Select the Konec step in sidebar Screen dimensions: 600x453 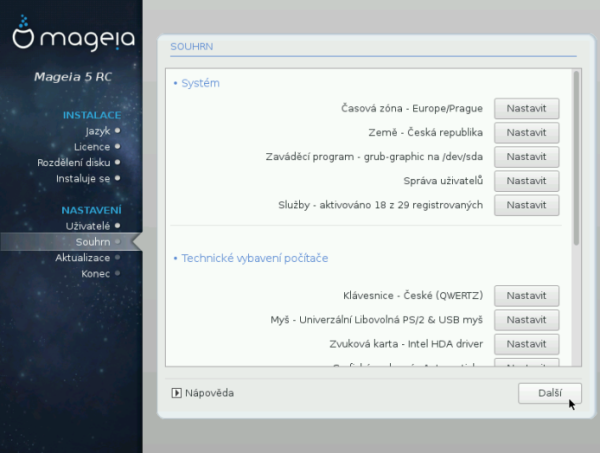96,274
